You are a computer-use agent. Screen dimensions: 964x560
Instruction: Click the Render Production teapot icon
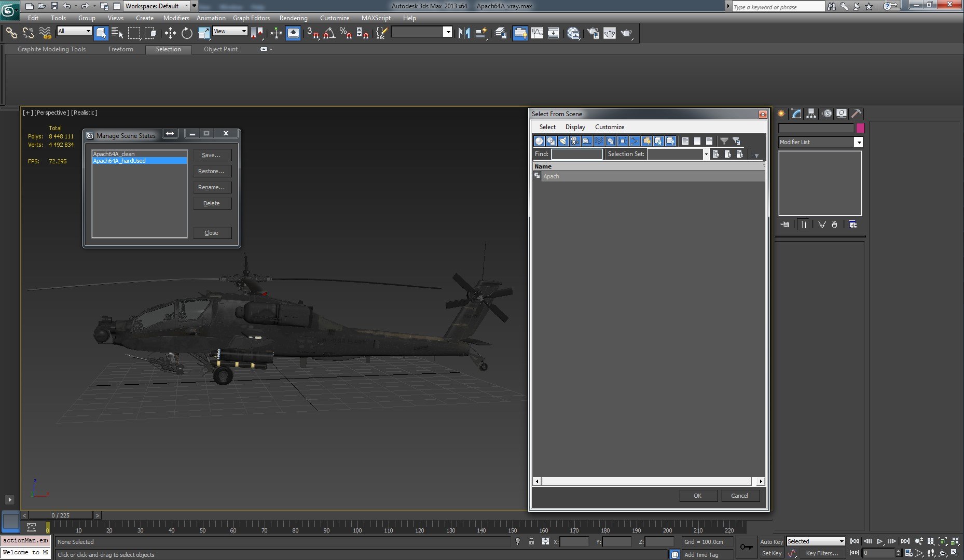[x=627, y=33]
